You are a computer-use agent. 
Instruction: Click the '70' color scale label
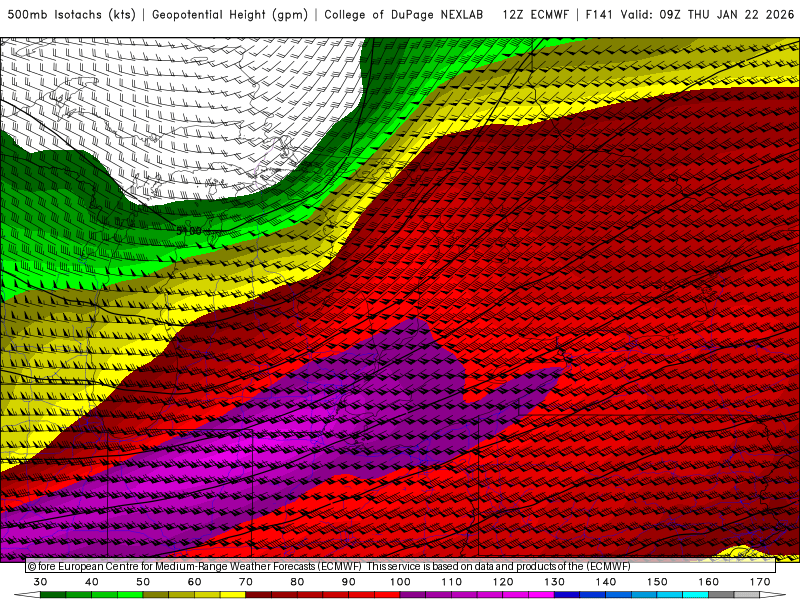tap(246, 582)
